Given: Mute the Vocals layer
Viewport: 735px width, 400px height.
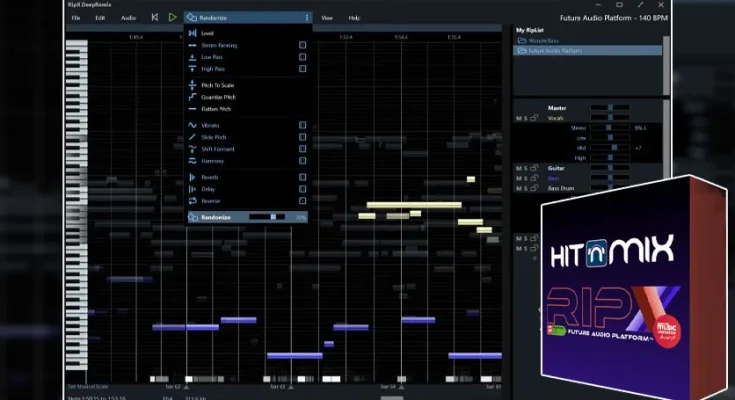Looking at the screenshot, I should [x=518, y=118].
